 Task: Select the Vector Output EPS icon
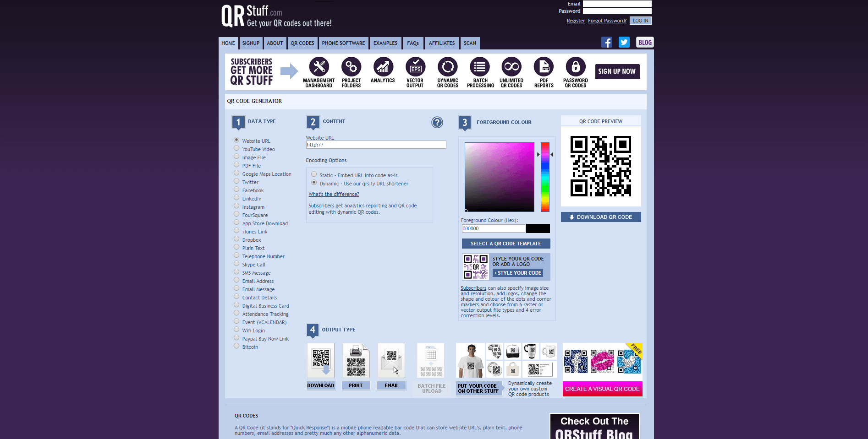pos(415,67)
